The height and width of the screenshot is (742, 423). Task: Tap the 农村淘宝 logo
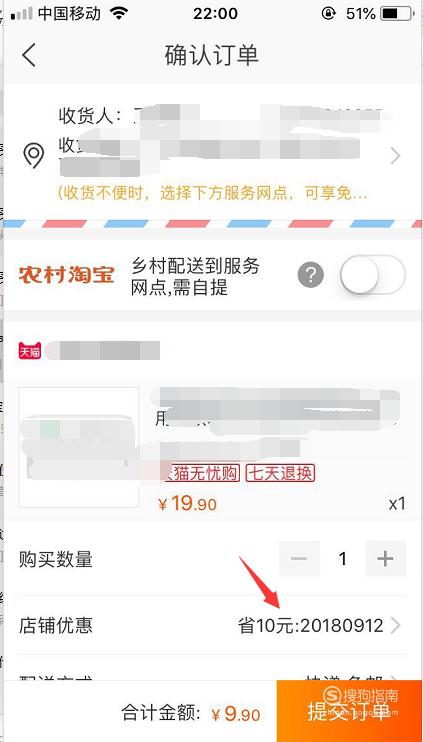[x=66, y=274]
